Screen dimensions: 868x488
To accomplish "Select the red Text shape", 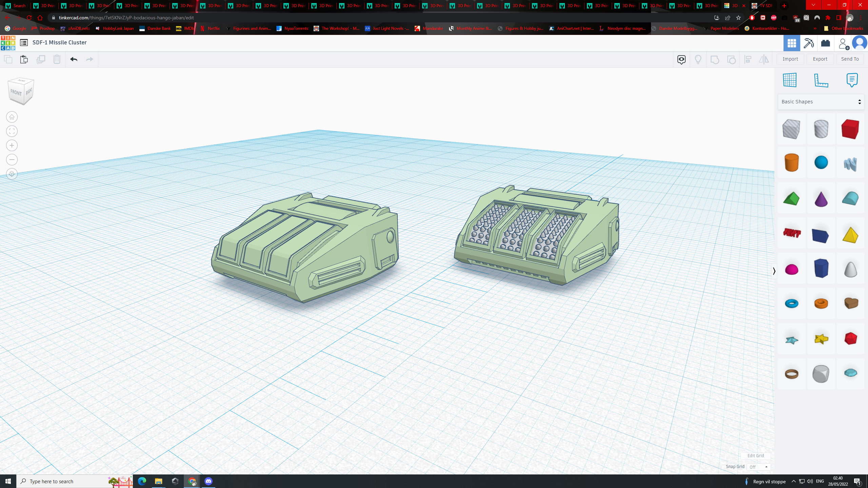I will (791, 233).
